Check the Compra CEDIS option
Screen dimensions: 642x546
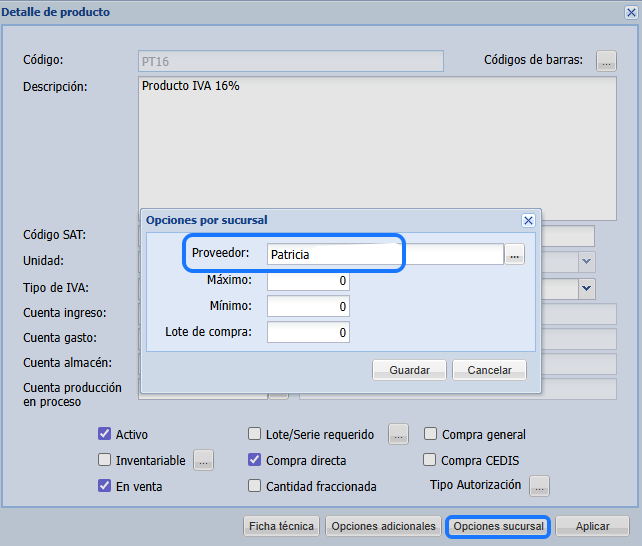tap(431, 461)
